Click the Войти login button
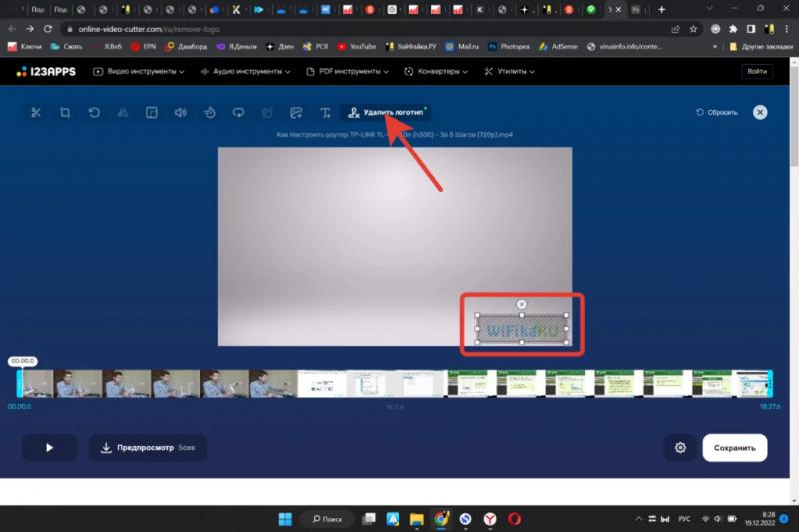Screen dimensions: 799x532 point(757,72)
